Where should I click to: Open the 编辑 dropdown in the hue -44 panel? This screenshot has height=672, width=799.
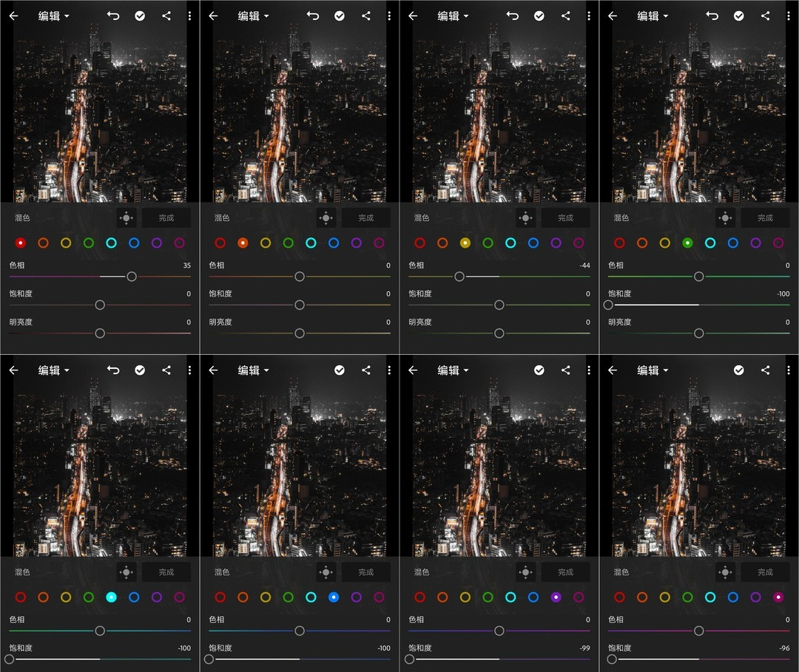coord(454,16)
